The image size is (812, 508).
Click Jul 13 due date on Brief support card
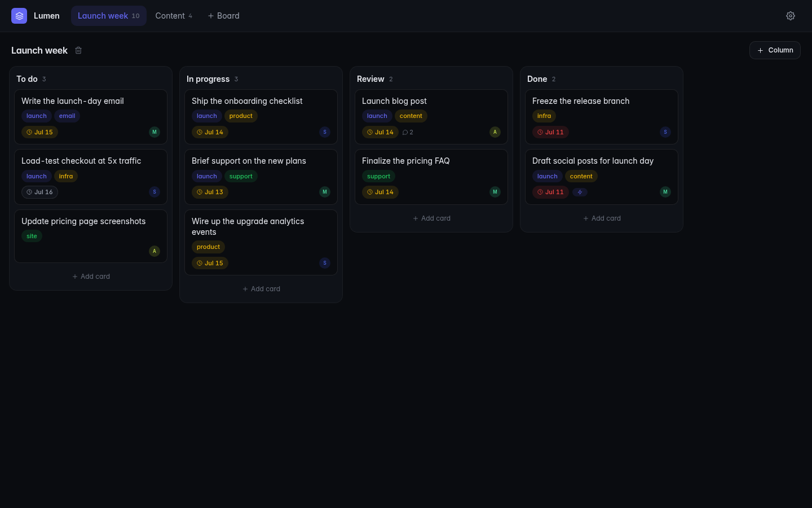pyautogui.click(x=210, y=192)
